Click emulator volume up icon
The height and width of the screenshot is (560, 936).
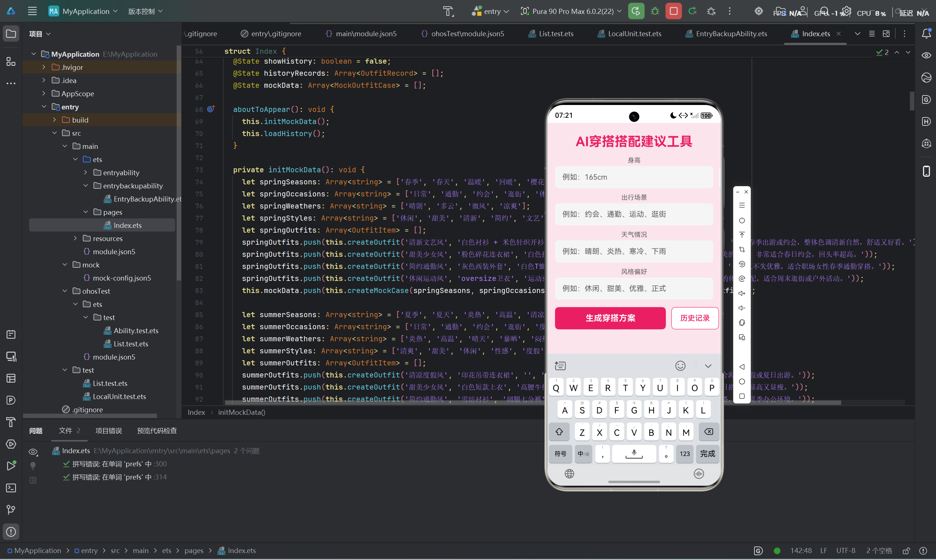(x=742, y=293)
